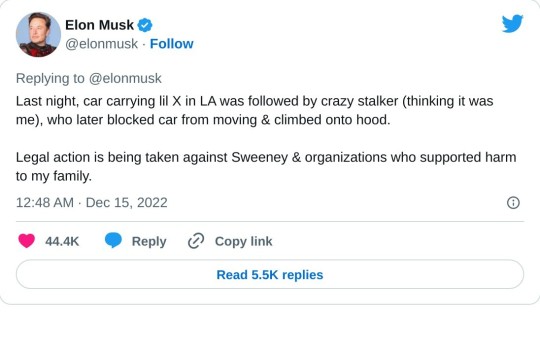Click the Legal action against Sweeney paragraph

click(266, 167)
